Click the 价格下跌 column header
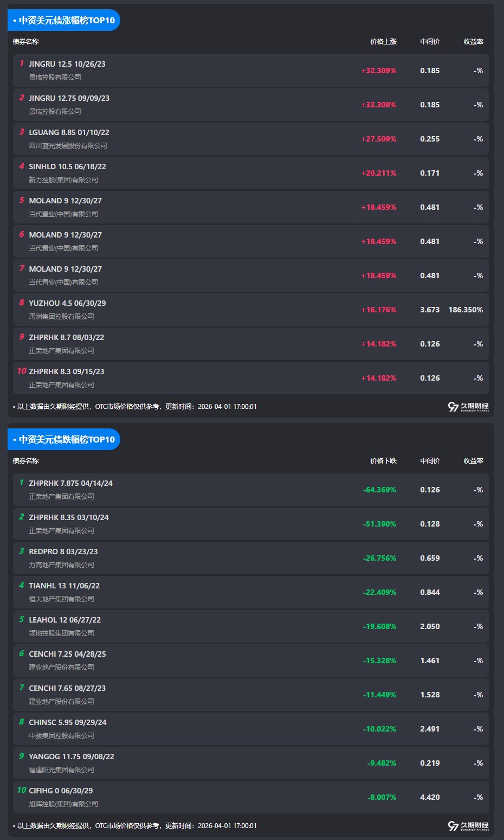This screenshot has height=840, width=504. point(383,461)
